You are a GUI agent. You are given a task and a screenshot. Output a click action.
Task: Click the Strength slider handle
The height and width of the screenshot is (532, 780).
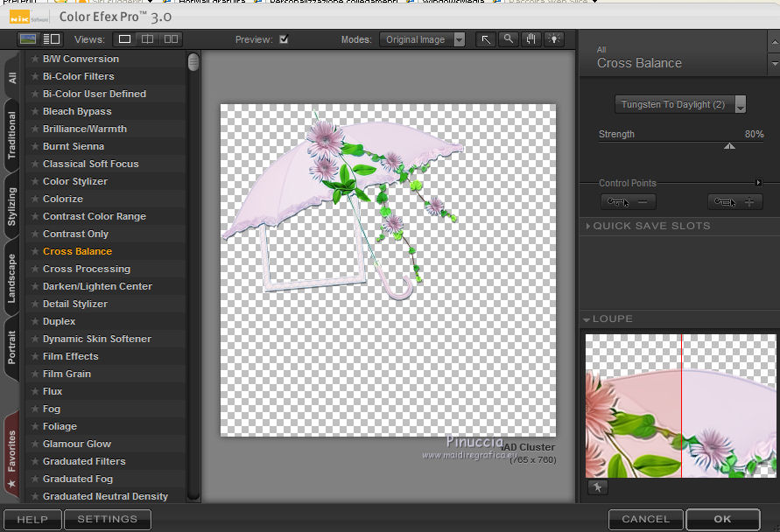(x=729, y=147)
